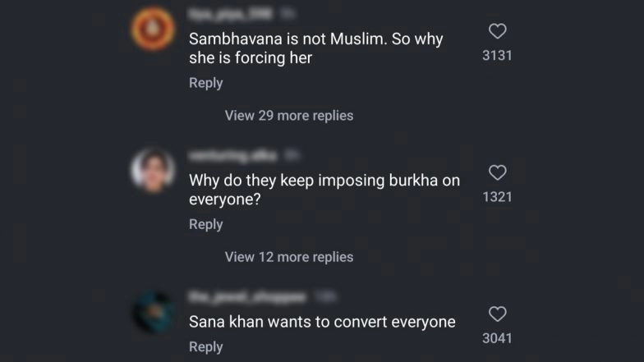Open the profile photo beside burkha comment
The height and width of the screenshot is (362, 644).
coord(152,170)
